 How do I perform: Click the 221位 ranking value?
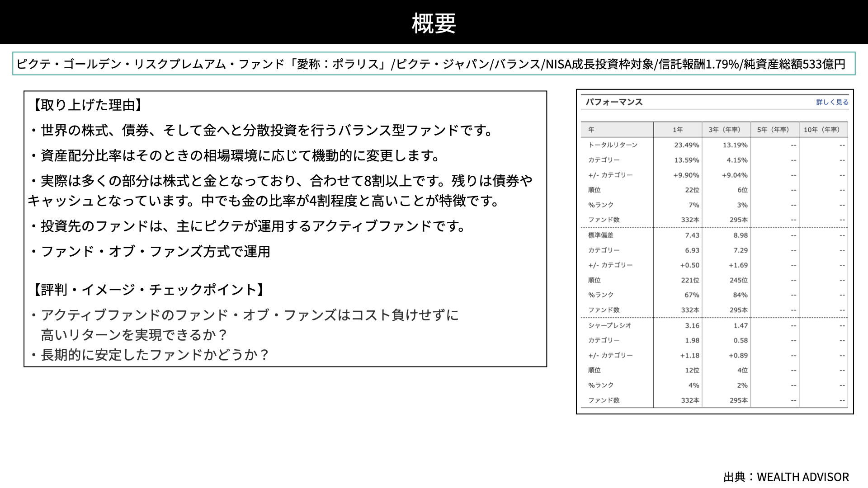pos(690,280)
